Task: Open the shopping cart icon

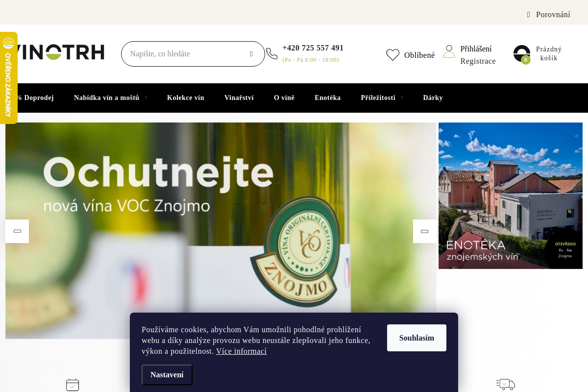Action: [x=522, y=54]
